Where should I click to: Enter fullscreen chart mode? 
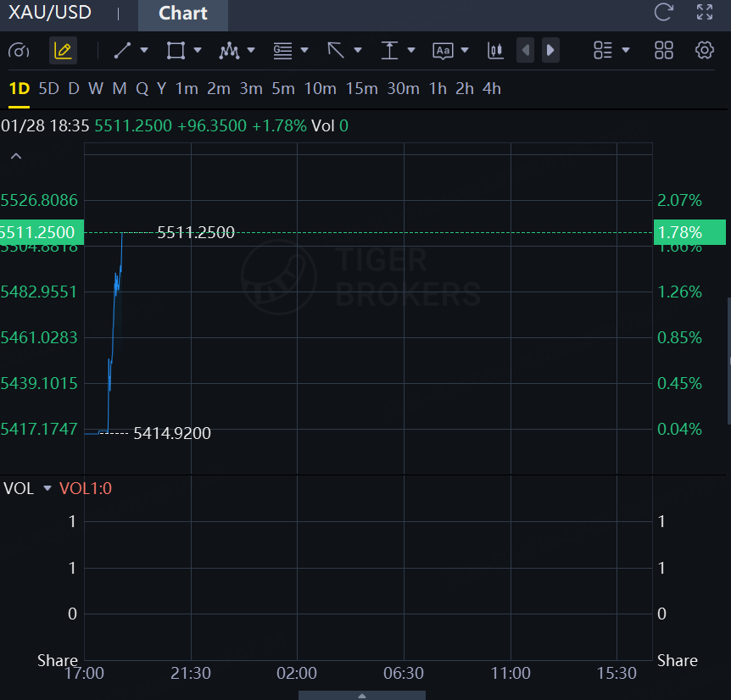coord(705,12)
